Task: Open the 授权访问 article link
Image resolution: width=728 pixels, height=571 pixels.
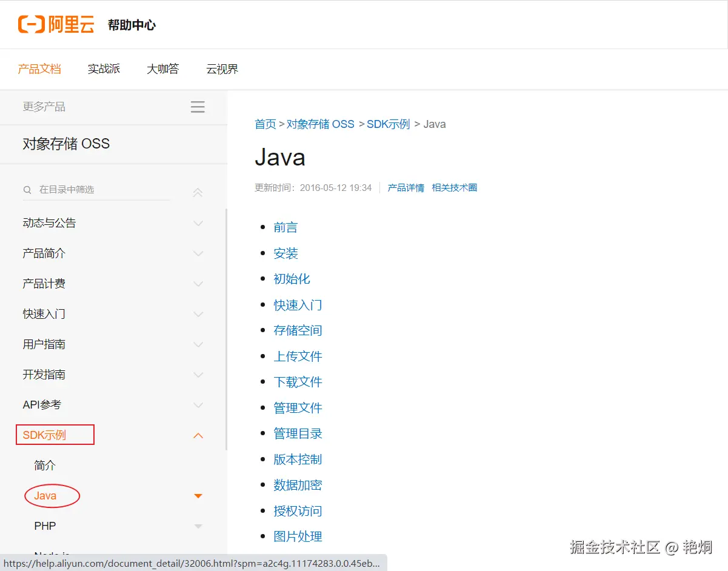Action: pos(298,511)
